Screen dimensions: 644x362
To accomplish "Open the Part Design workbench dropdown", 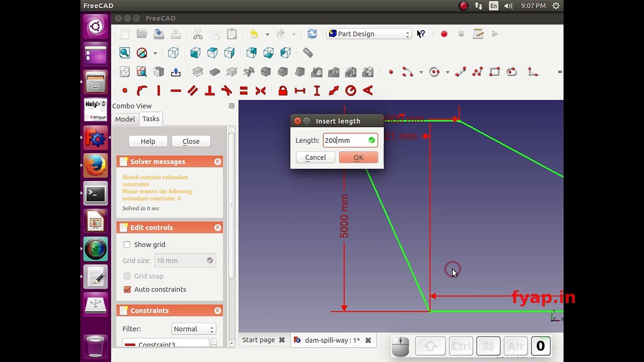I will click(369, 34).
